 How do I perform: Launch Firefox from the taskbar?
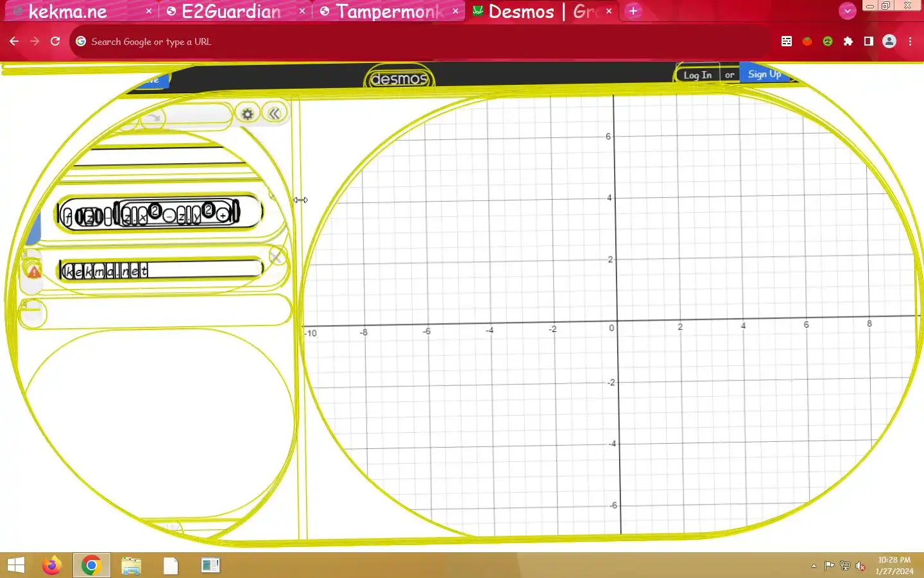point(51,565)
